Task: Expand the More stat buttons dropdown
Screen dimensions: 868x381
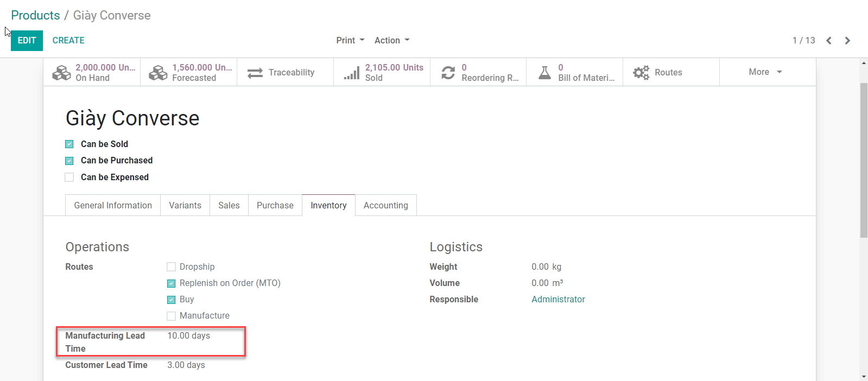Action: click(765, 72)
